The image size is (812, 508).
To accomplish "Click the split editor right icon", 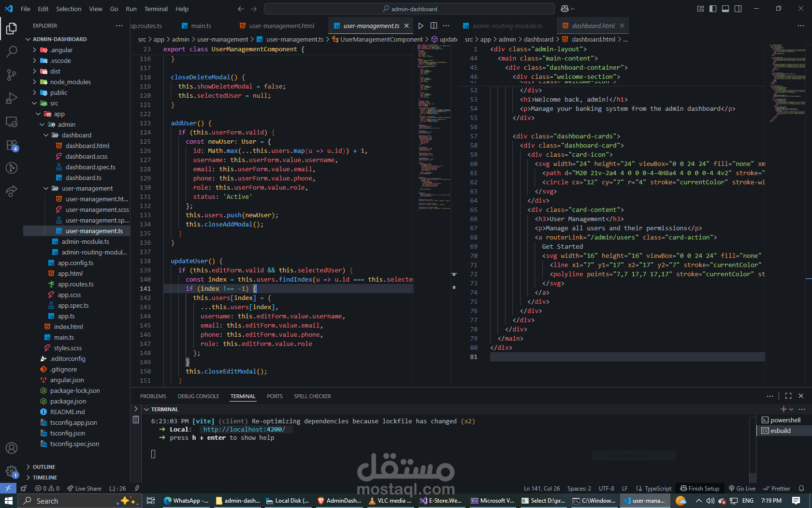I will point(434,26).
